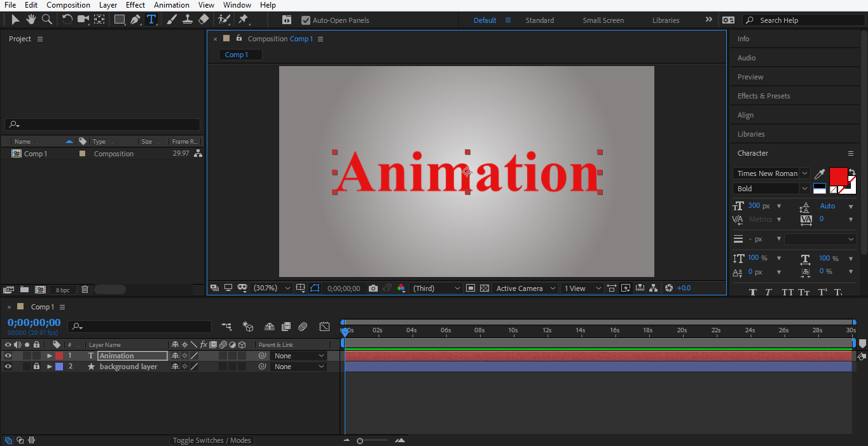Choose the Rectangle shape tool
868x446 pixels.
119,20
